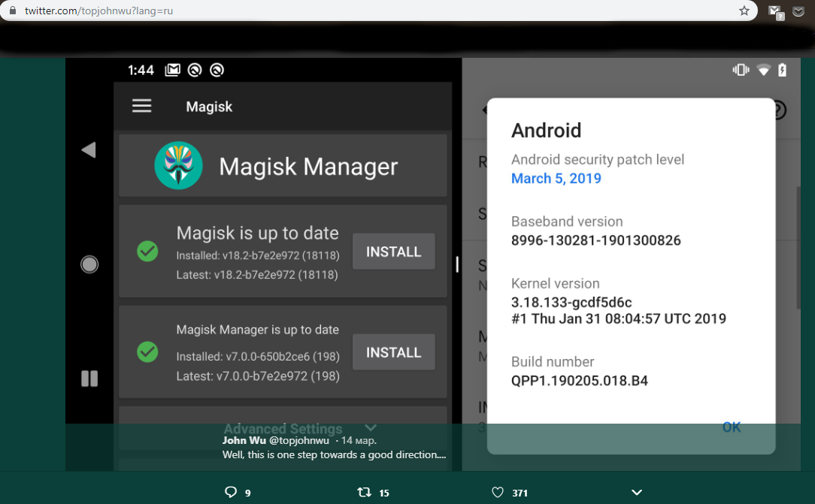815x504 pixels.
Task: Click the green check beside Magisk Manager is up to date
Action: click(x=147, y=352)
